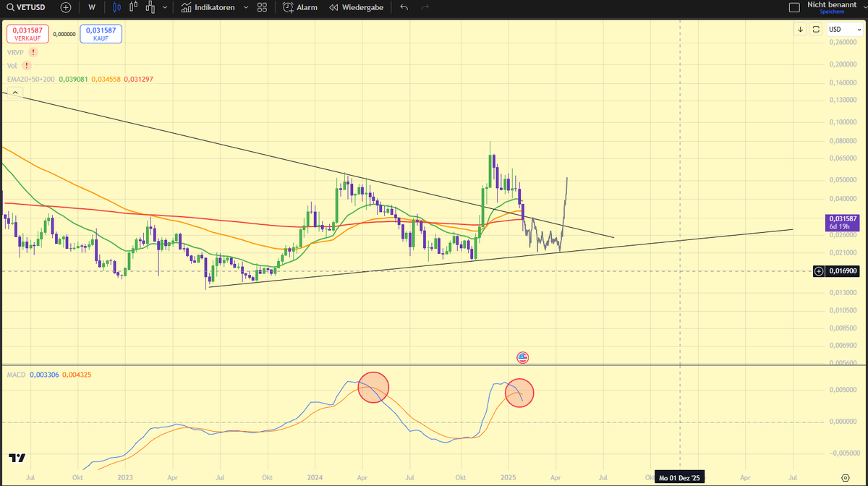Screen dimensions: 868x486
Task: Expand favorites arrow beside Indikatoren
Action: pos(245,7)
